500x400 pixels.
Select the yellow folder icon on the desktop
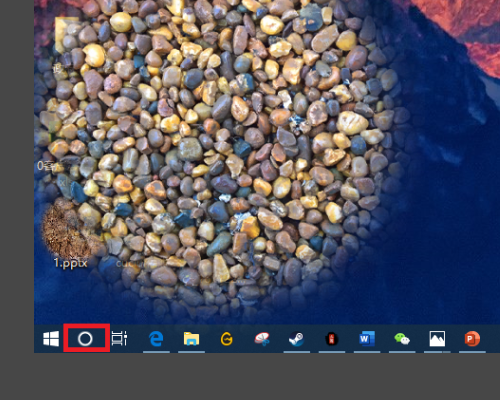click(x=65, y=35)
